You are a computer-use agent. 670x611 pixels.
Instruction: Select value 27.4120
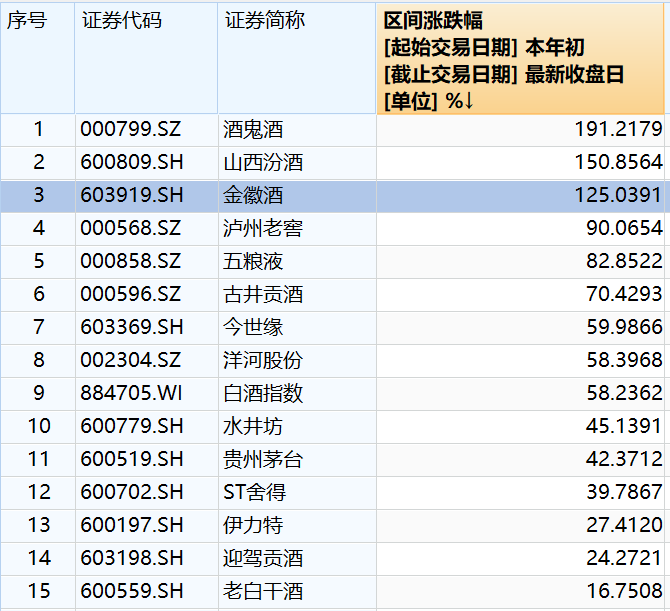click(x=624, y=525)
